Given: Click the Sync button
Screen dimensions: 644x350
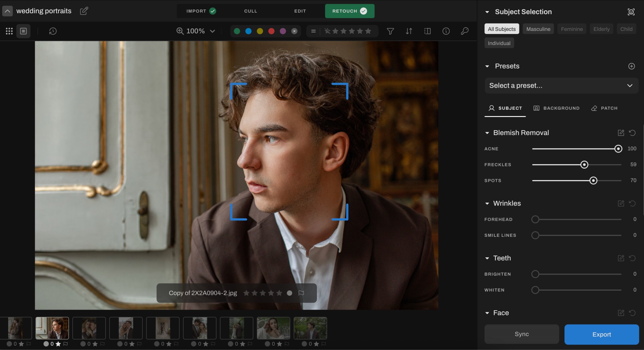Looking at the screenshot, I should pyautogui.click(x=522, y=334).
